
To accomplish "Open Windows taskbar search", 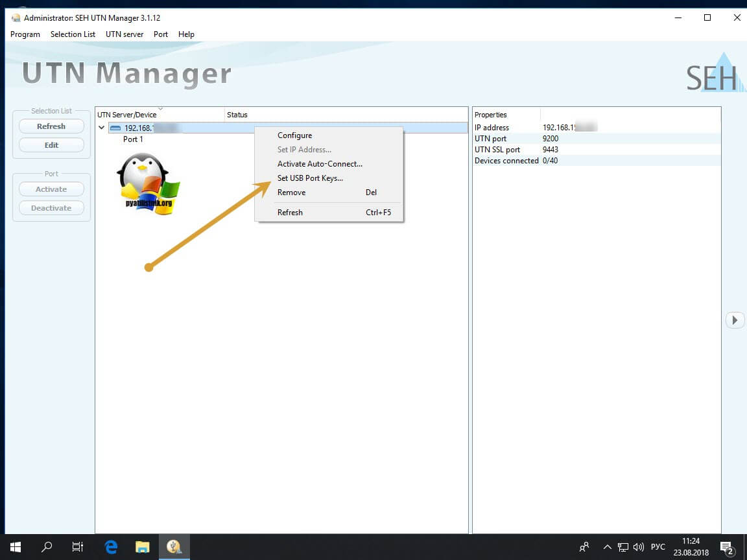I will coord(47,546).
